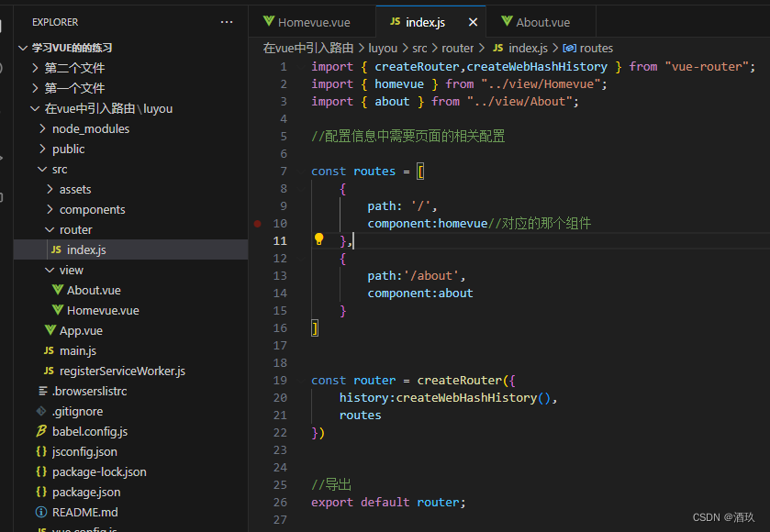Click the "vue-router" string on line 1

pyautogui.click(x=706, y=66)
